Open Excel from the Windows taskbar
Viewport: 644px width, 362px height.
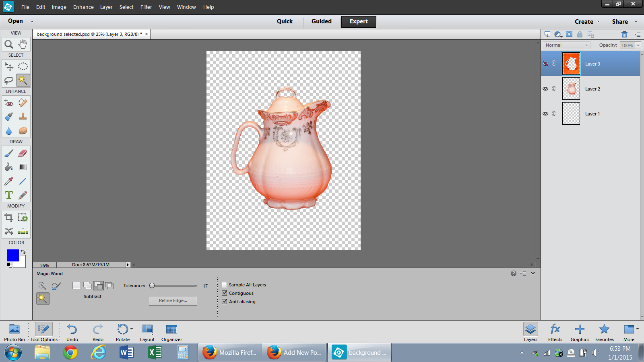155,353
